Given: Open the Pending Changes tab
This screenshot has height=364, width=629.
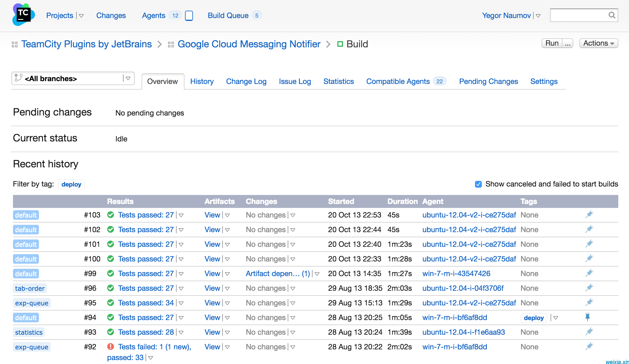Looking at the screenshot, I should pos(489,81).
